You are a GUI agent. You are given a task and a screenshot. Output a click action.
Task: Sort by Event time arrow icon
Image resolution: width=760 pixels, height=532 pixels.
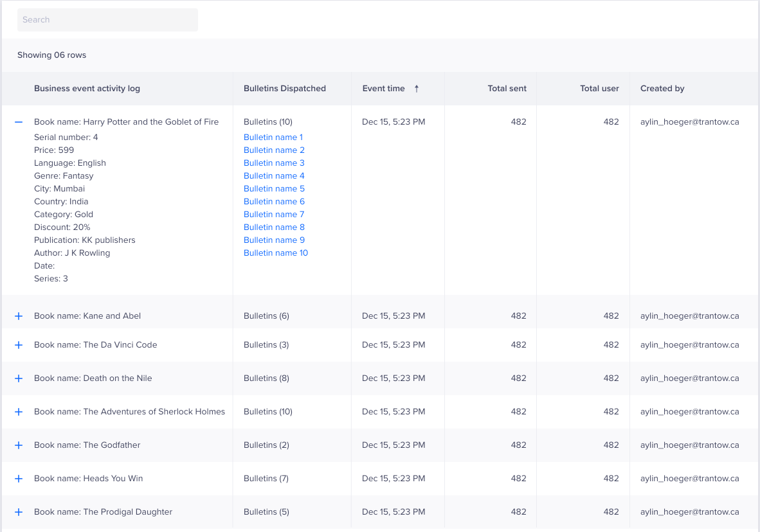coord(417,88)
